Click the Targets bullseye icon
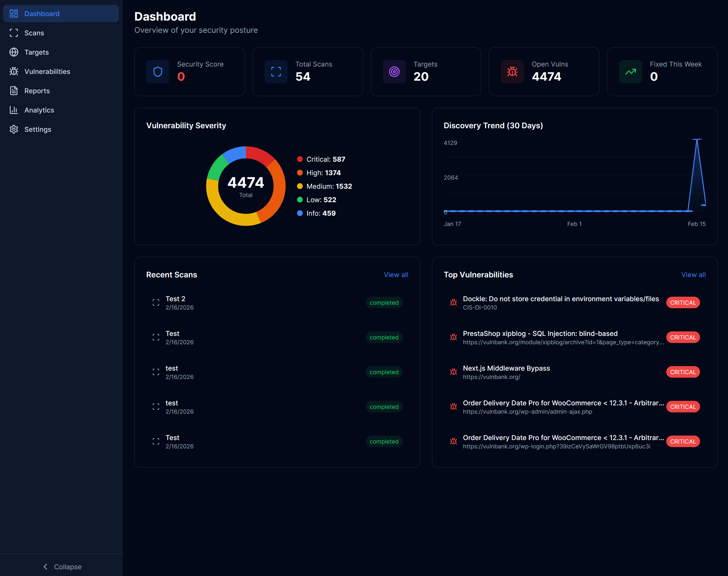The height and width of the screenshot is (576, 728). (x=394, y=71)
